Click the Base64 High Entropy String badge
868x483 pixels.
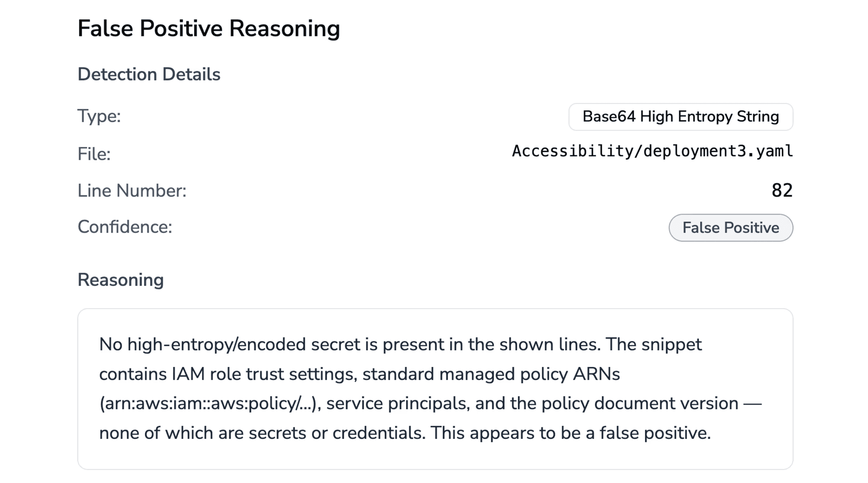coord(680,117)
